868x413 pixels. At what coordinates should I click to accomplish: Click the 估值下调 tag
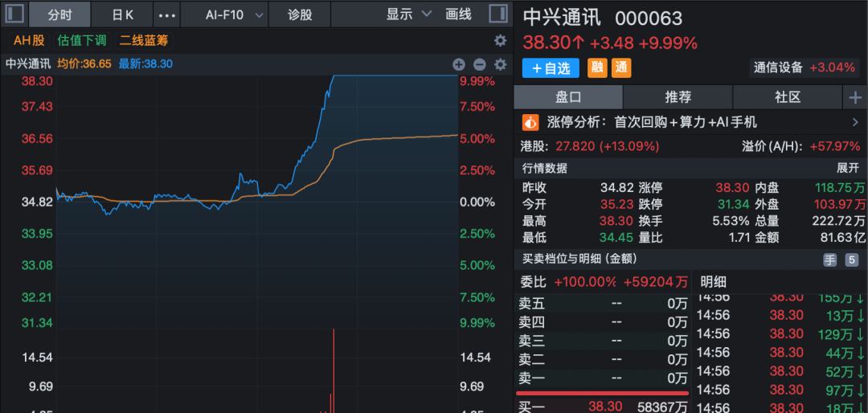pyautogui.click(x=83, y=40)
